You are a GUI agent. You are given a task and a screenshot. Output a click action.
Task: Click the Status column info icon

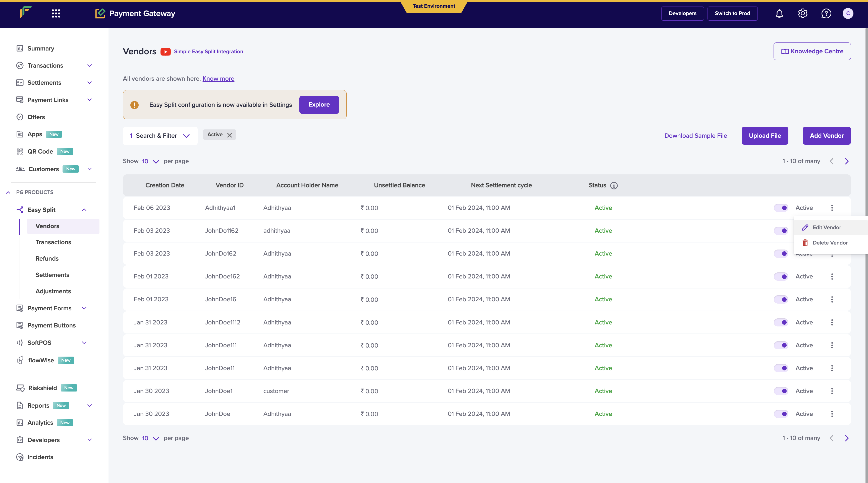coord(614,185)
